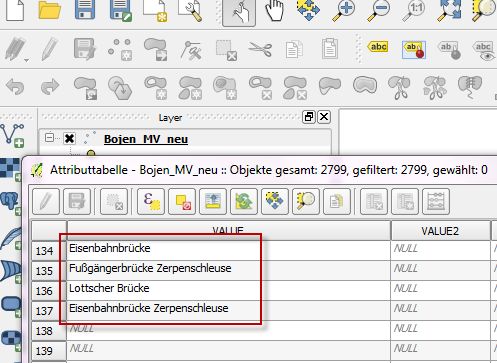Click the Zoom Full extent icon
This screenshot has width=497, height=363.
point(450,11)
